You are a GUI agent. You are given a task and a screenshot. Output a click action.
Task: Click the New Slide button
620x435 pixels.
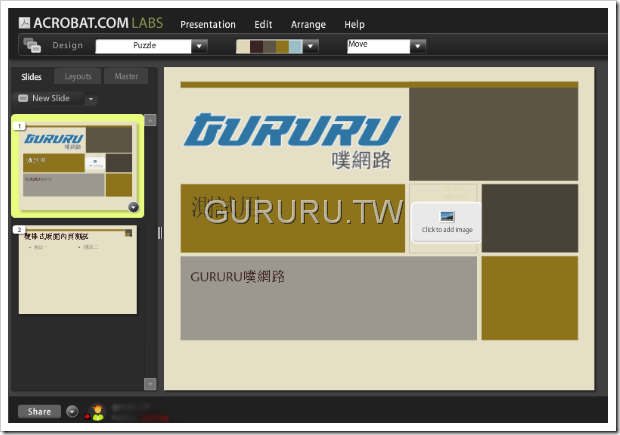[x=49, y=98]
